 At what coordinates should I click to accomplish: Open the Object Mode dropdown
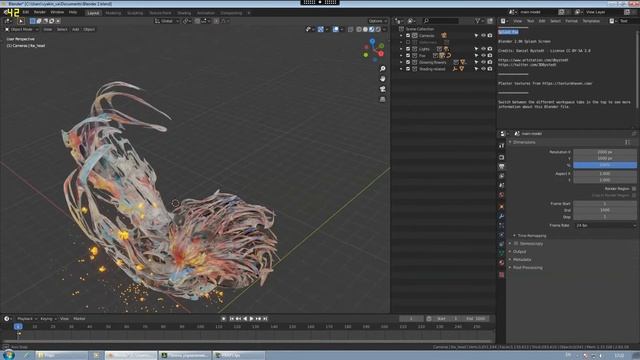[x=22, y=29]
